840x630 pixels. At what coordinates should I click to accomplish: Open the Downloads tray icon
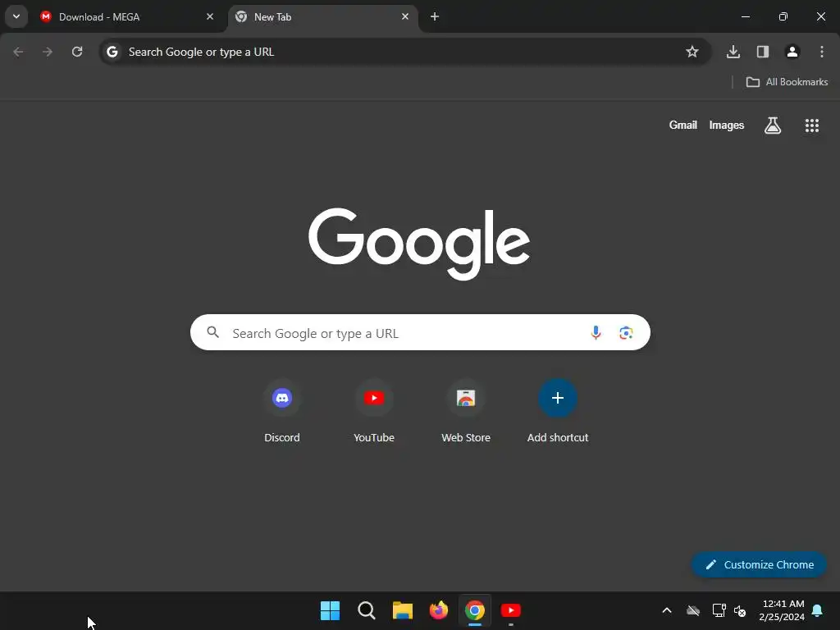pos(733,52)
